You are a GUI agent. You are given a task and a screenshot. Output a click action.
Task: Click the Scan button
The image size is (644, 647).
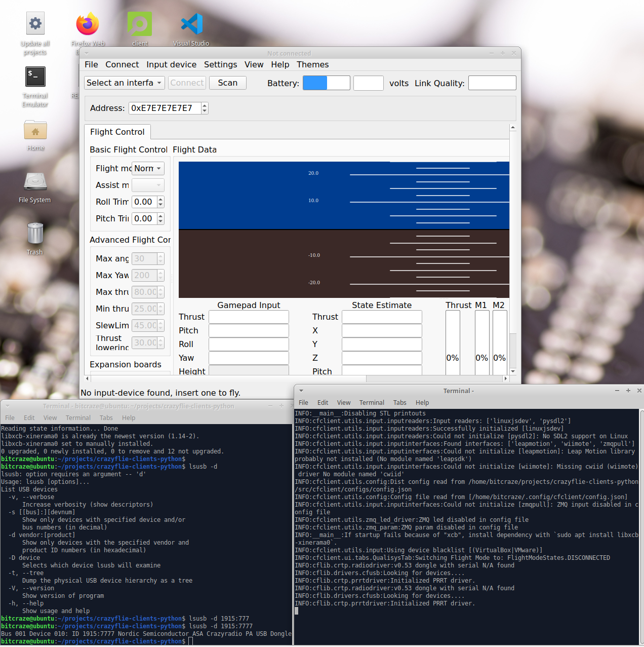(228, 83)
